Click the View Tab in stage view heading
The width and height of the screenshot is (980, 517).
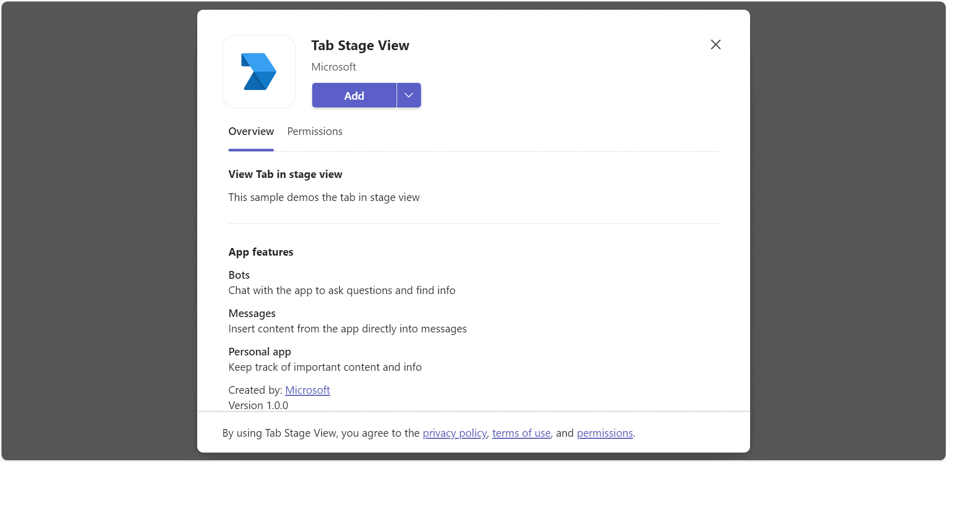tap(285, 174)
